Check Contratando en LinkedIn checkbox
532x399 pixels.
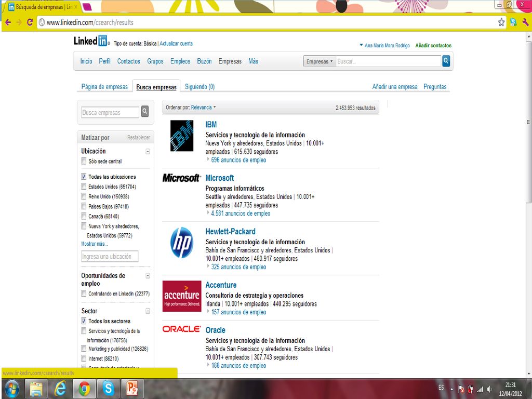84,294
